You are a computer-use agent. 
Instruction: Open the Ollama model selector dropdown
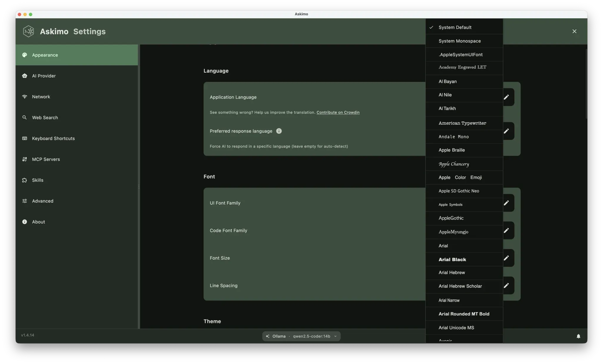(301, 336)
